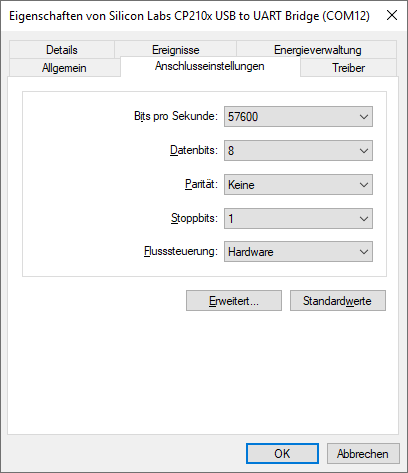Open the Parität dropdown set to Keine

click(298, 185)
